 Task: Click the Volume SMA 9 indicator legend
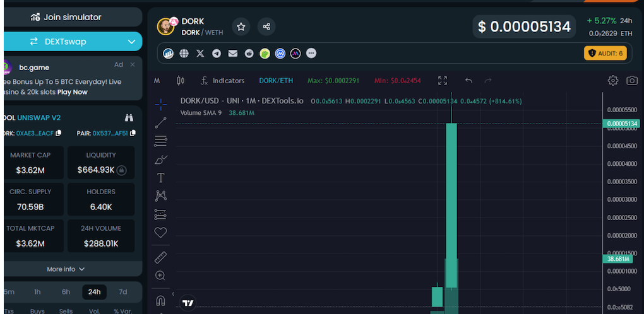[x=217, y=113]
